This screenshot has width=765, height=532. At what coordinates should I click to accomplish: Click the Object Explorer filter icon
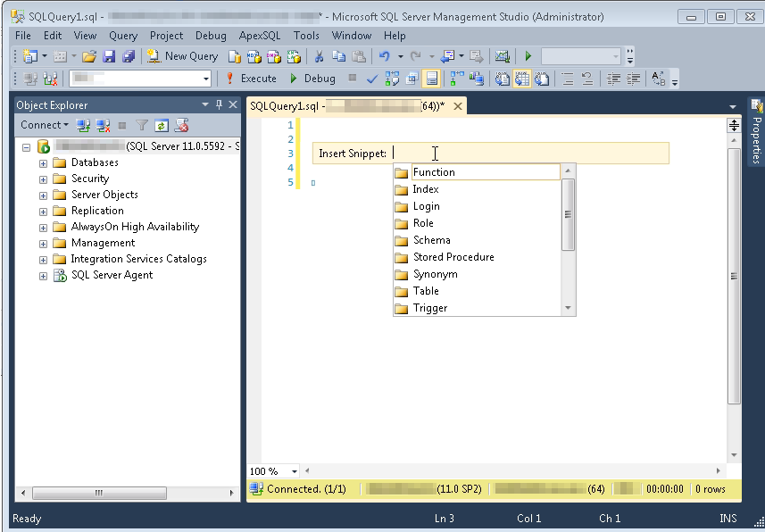tap(142, 126)
